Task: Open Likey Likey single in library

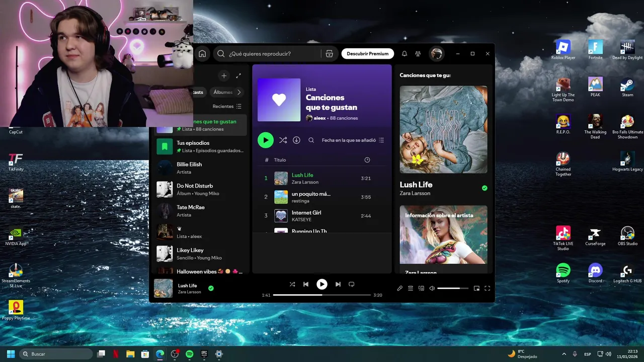Action: [x=200, y=254]
